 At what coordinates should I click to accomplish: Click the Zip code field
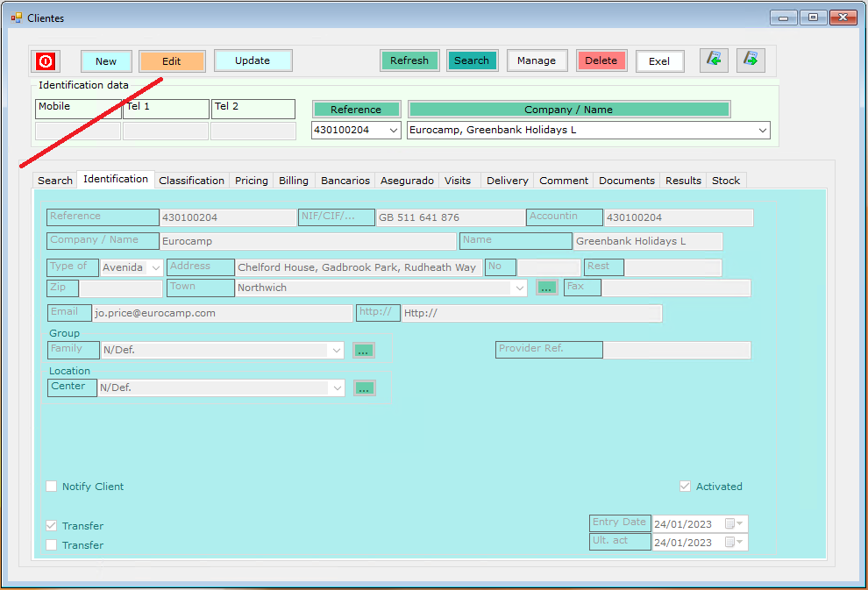coord(121,288)
